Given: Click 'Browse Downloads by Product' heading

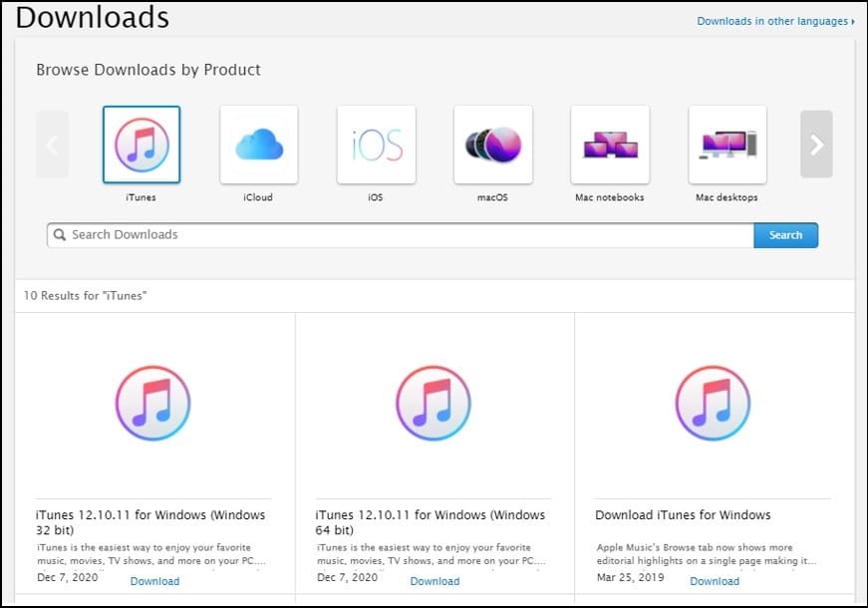Looking at the screenshot, I should pyautogui.click(x=148, y=70).
